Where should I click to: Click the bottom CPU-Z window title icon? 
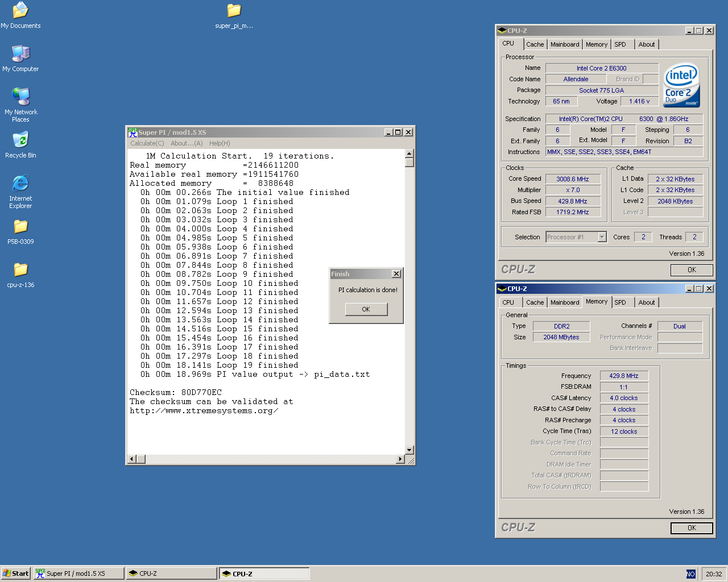click(502, 289)
